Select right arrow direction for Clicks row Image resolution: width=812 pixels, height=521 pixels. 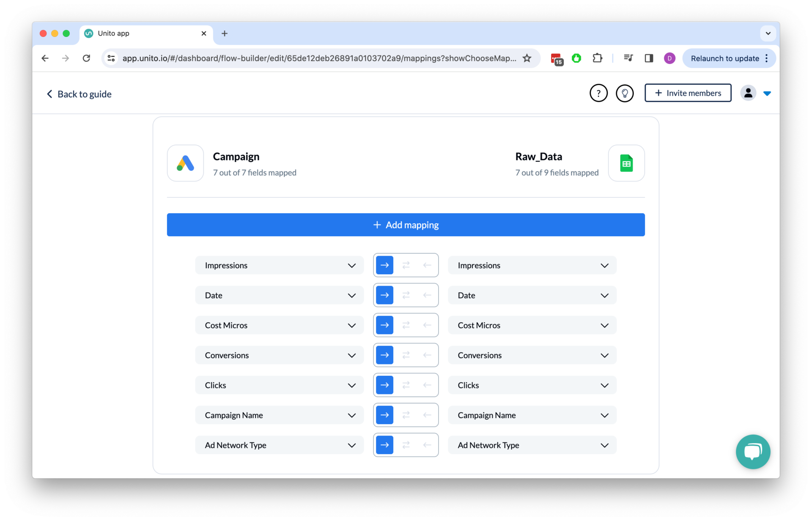[384, 385]
